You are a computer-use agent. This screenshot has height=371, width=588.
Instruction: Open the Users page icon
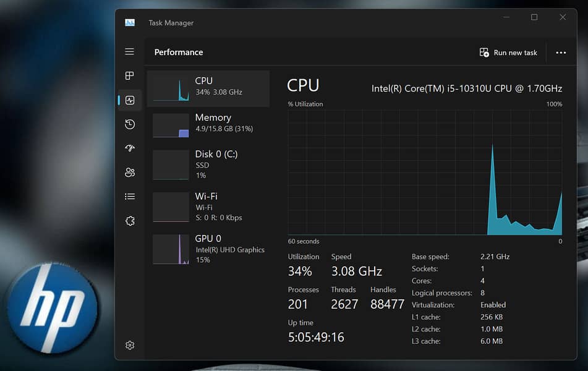129,173
